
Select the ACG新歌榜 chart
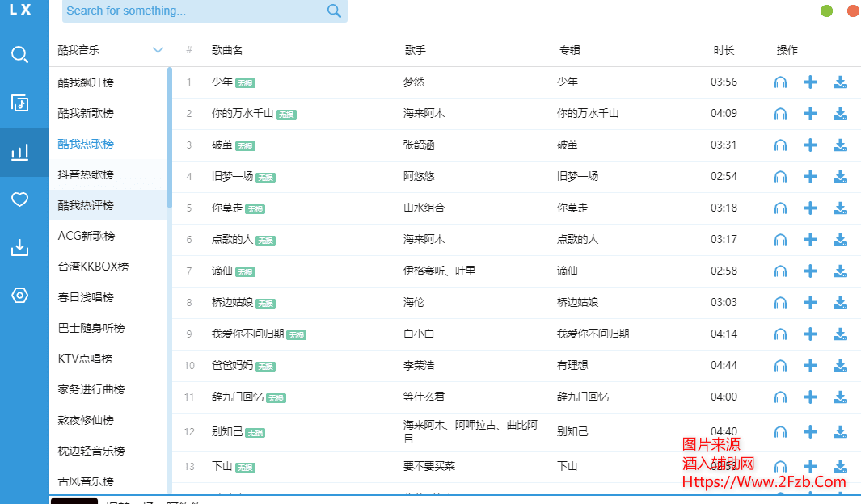click(87, 236)
